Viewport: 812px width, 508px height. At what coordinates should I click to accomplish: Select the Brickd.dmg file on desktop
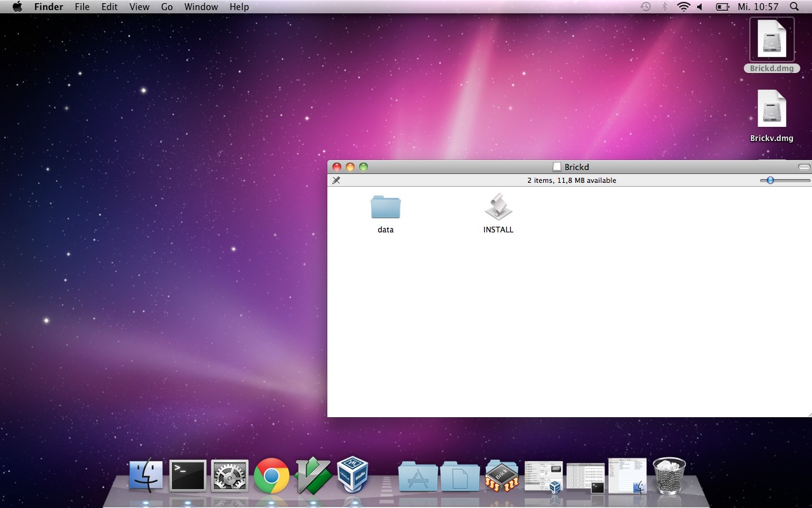click(x=771, y=40)
